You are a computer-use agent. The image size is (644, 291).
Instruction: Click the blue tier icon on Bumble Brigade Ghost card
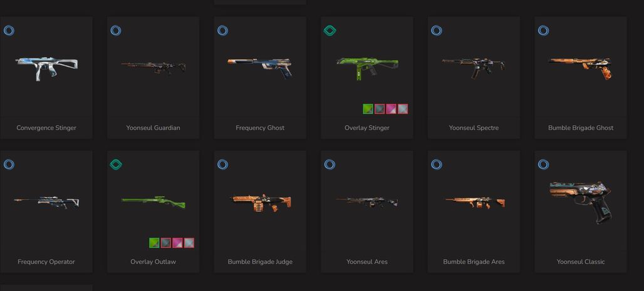543,31
